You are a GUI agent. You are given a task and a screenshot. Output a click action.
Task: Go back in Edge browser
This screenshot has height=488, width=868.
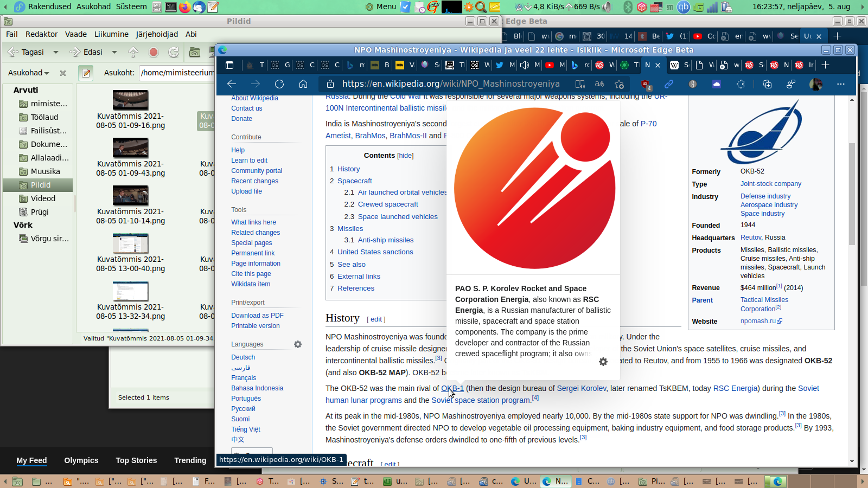[x=232, y=84]
